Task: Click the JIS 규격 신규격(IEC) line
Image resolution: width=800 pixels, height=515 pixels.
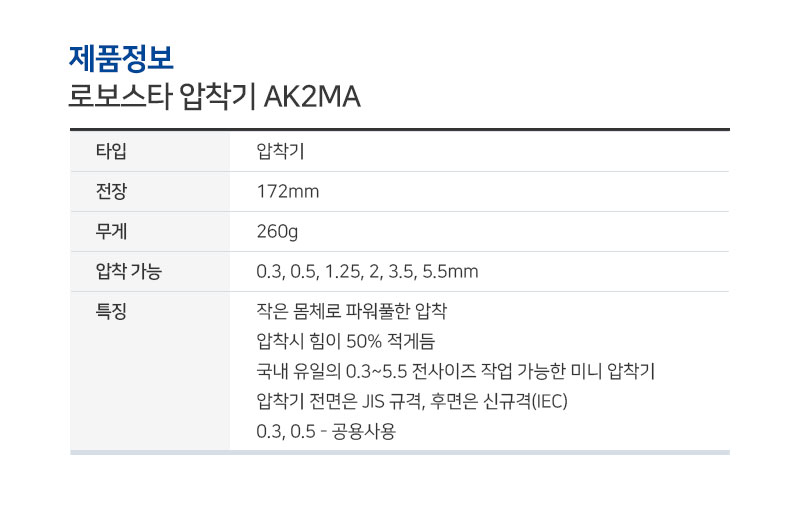Action: coord(412,402)
